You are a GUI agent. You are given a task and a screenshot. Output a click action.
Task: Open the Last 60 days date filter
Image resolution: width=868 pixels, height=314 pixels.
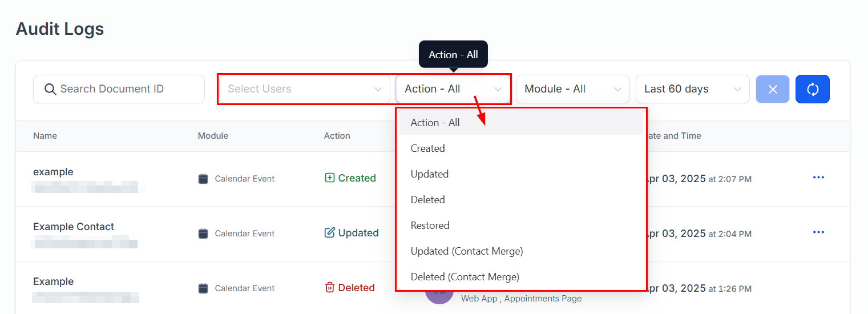point(692,89)
